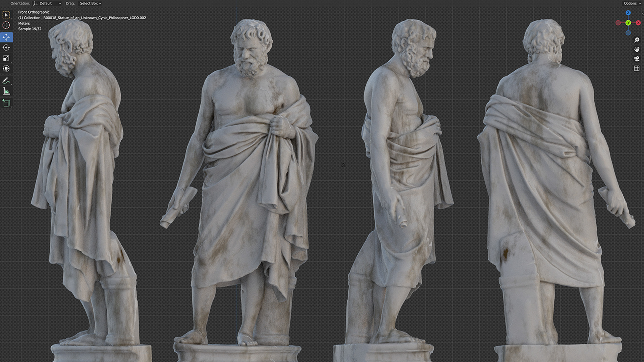Screen dimensions: 644x362
Task: Select the Measure tool
Action: coord(6,91)
